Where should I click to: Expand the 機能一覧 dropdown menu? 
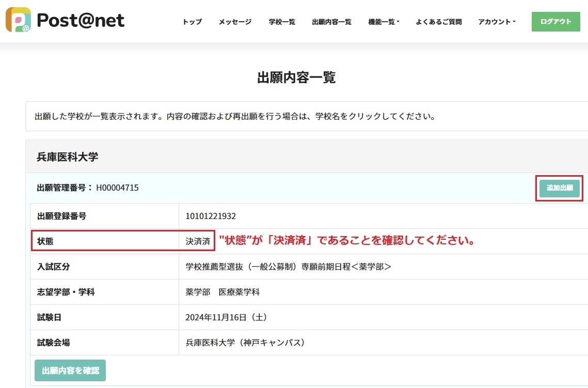click(x=384, y=22)
